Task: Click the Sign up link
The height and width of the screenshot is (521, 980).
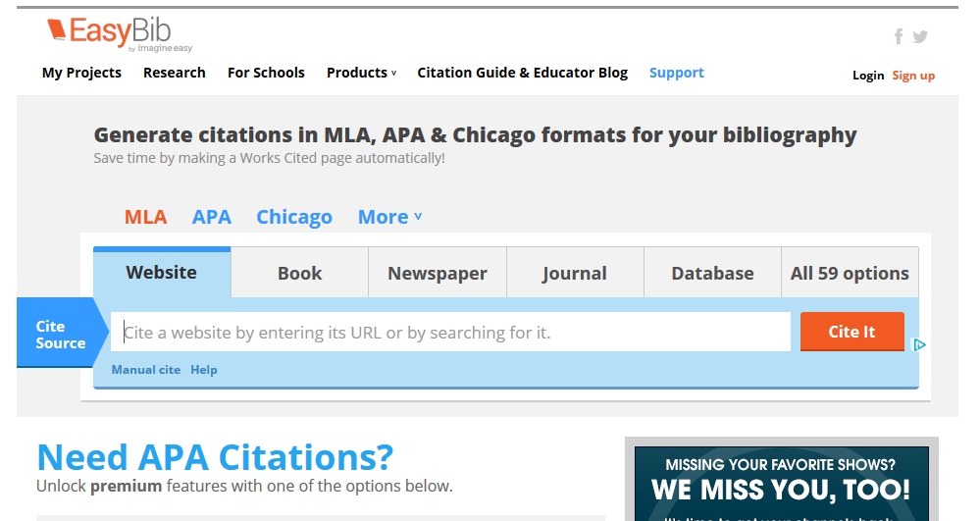Action: coord(913,76)
